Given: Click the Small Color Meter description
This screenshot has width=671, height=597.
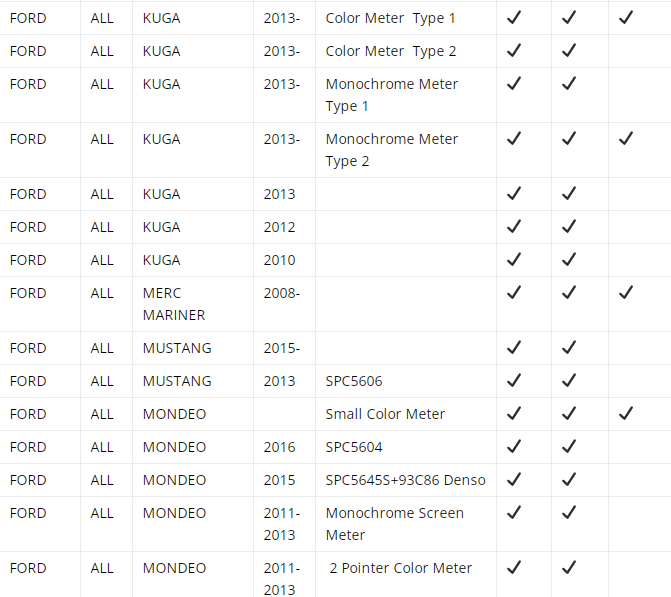Looking at the screenshot, I should tap(385, 414).
